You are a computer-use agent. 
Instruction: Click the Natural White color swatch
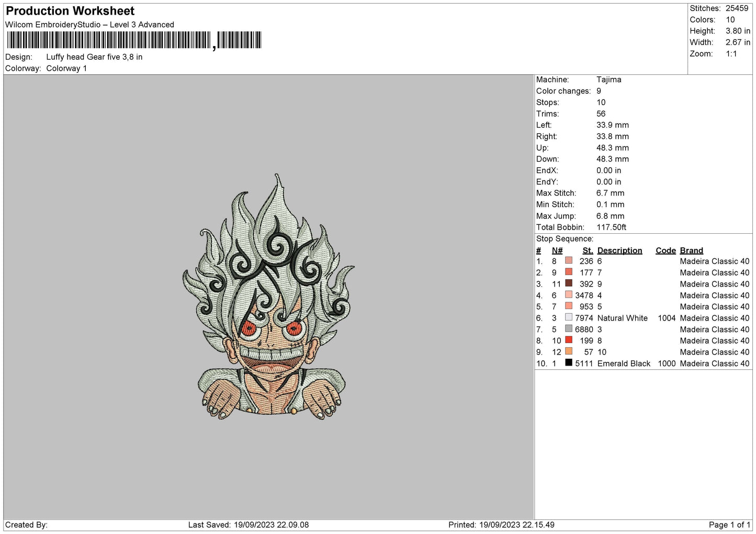(x=569, y=317)
